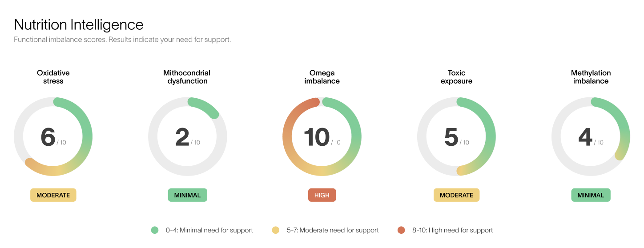
Task: Click the Mithocondrial dysfunction score 2
Action: pyautogui.click(x=182, y=137)
